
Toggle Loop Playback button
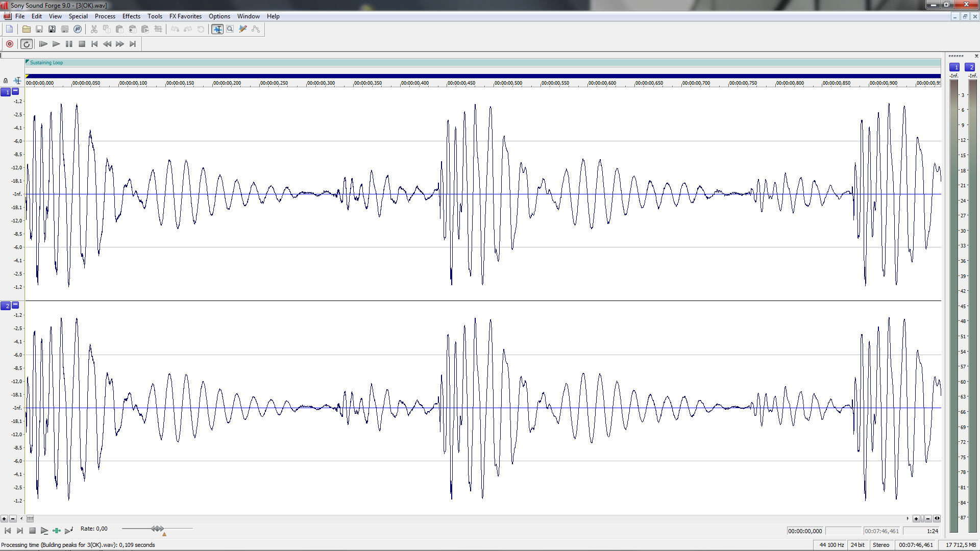27,44
